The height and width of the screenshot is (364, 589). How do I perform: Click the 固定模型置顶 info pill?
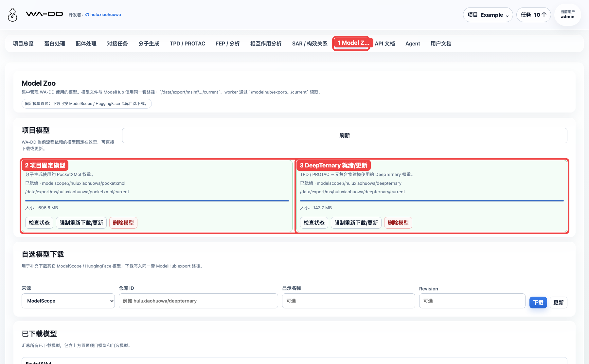click(87, 104)
